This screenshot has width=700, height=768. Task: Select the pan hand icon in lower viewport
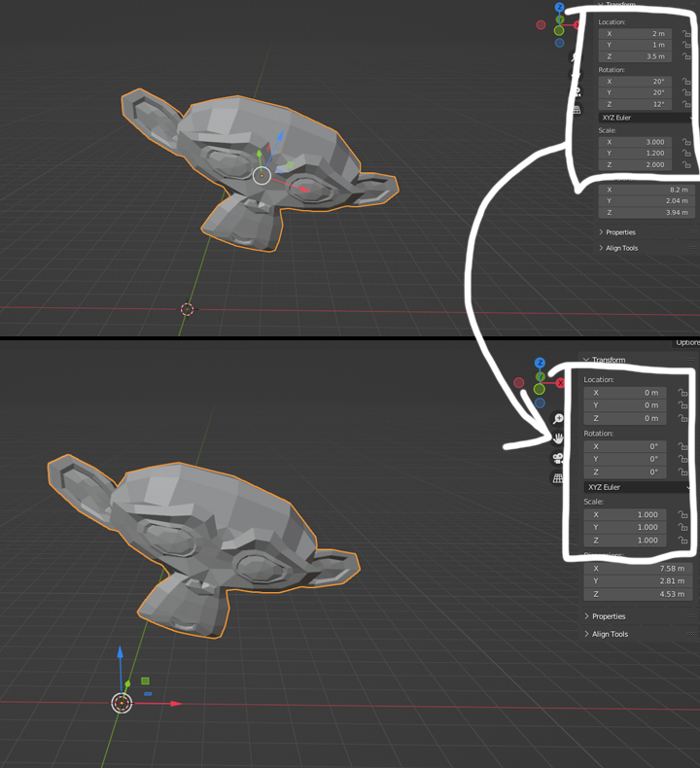coord(558,438)
